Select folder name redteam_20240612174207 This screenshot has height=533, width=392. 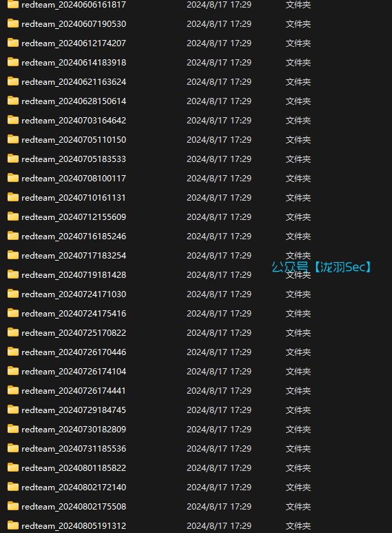click(74, 43)
